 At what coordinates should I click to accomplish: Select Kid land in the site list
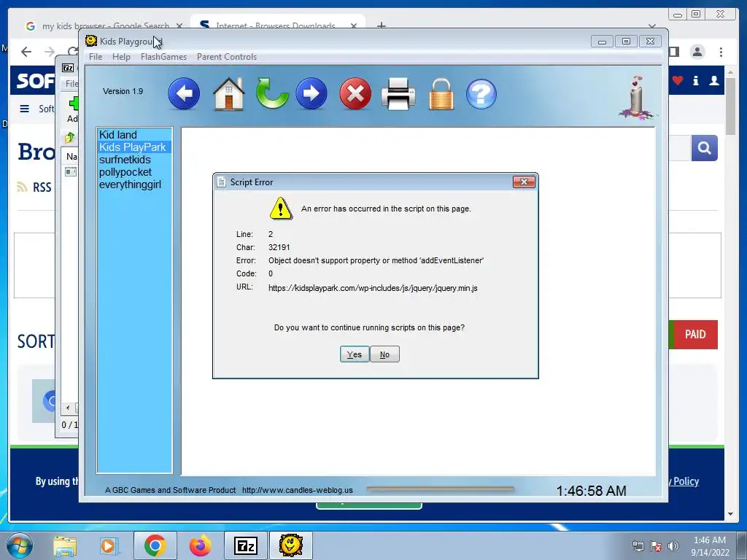pyautogui.click(x=134, y=135)
